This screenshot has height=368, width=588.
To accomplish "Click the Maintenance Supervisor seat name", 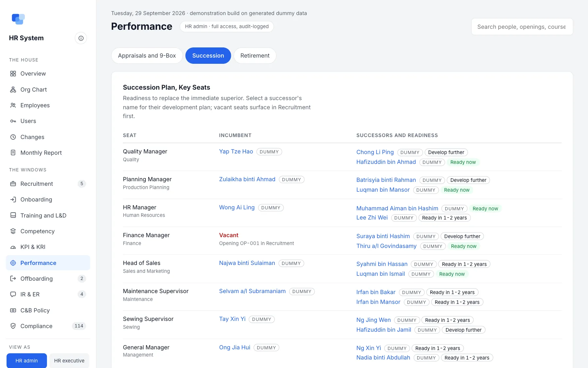I will (x=156, y=291).
